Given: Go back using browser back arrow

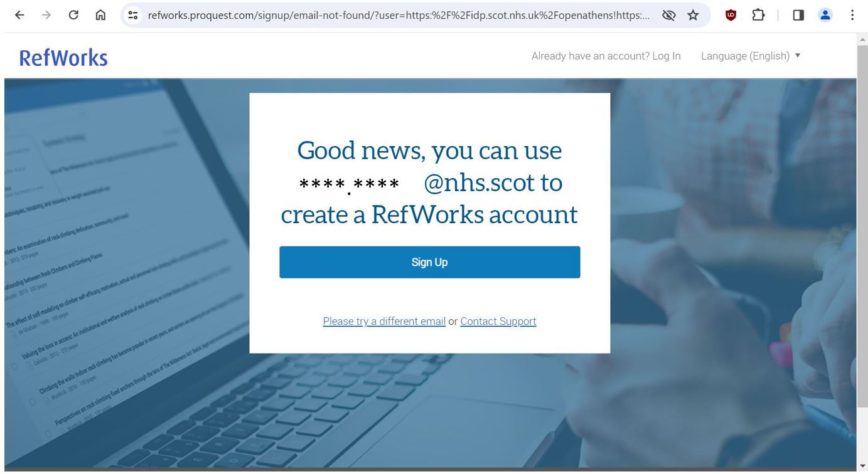Looking at the screenshot, I should pyautogui.click(x=19, y=15).
